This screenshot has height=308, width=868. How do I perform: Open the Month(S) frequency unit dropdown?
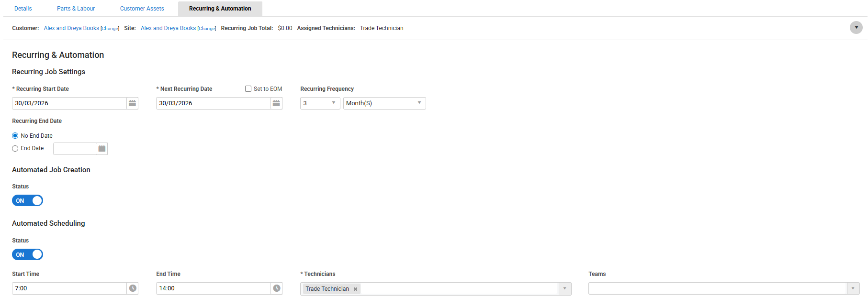[x=384, y=103]
